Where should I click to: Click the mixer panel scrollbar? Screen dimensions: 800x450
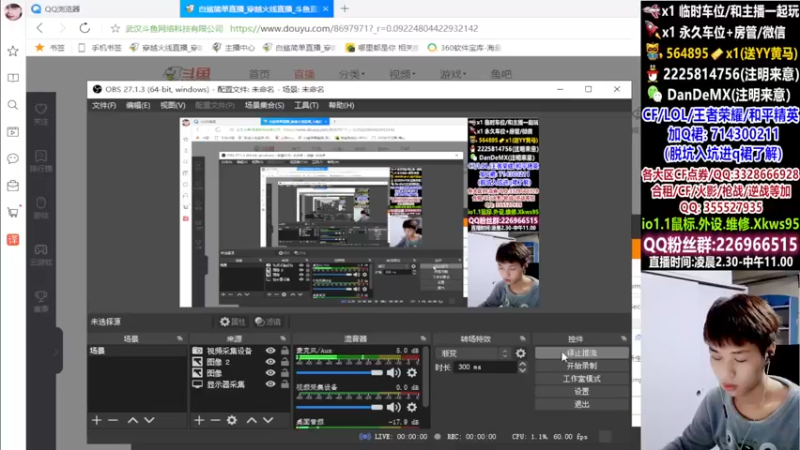pos(426,378)
